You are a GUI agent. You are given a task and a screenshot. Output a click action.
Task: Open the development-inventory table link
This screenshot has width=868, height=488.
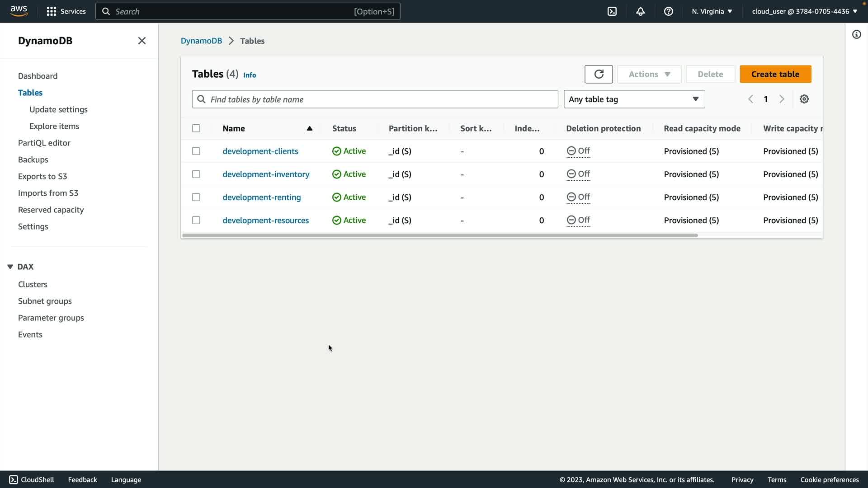[265, 174]
